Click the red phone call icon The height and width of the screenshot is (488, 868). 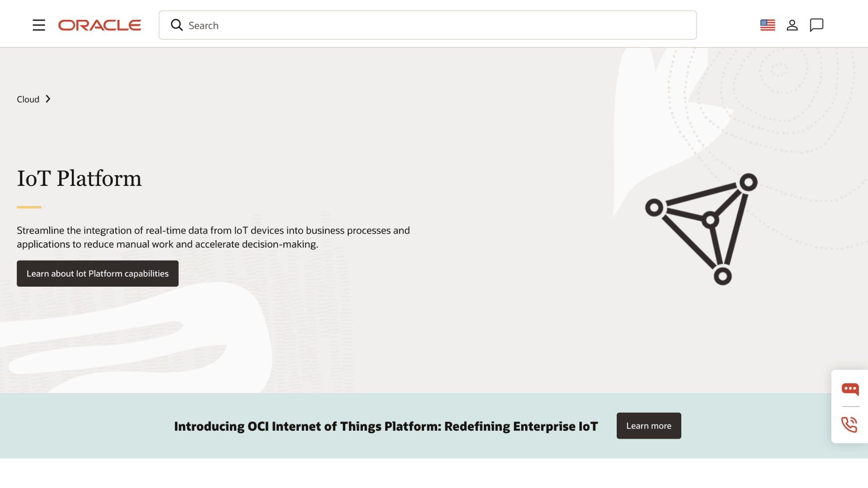coord(849,425)
